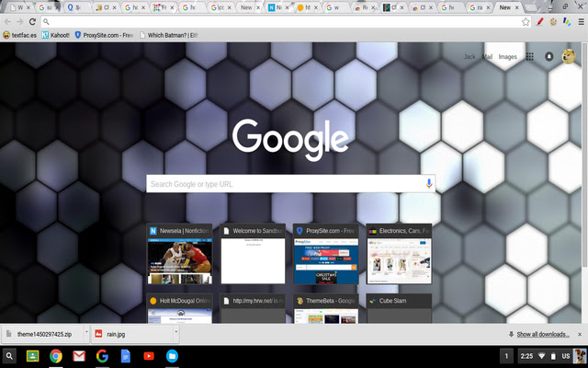Open the Google apps grid

pyautogui.click(x=529, y=57)
